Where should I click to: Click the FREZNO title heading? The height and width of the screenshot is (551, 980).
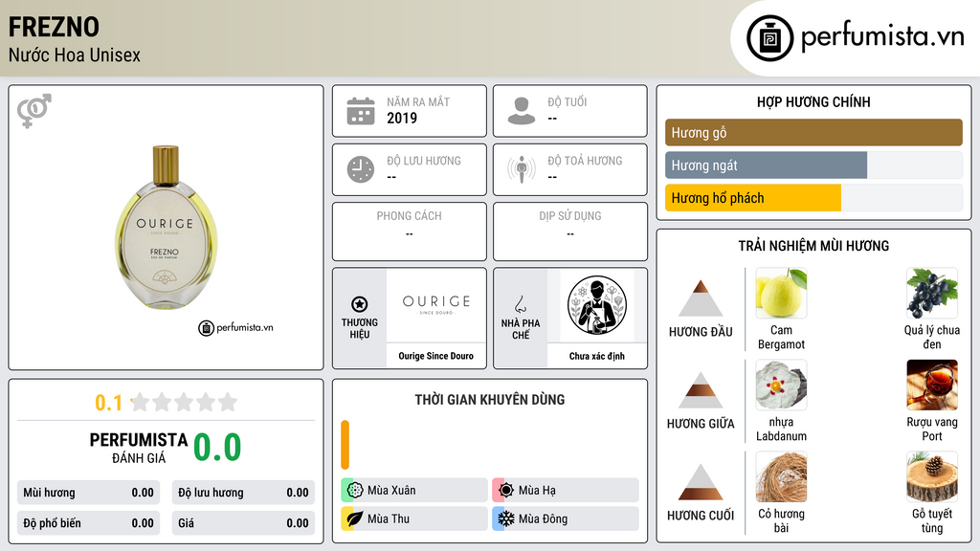pos(54,27)
